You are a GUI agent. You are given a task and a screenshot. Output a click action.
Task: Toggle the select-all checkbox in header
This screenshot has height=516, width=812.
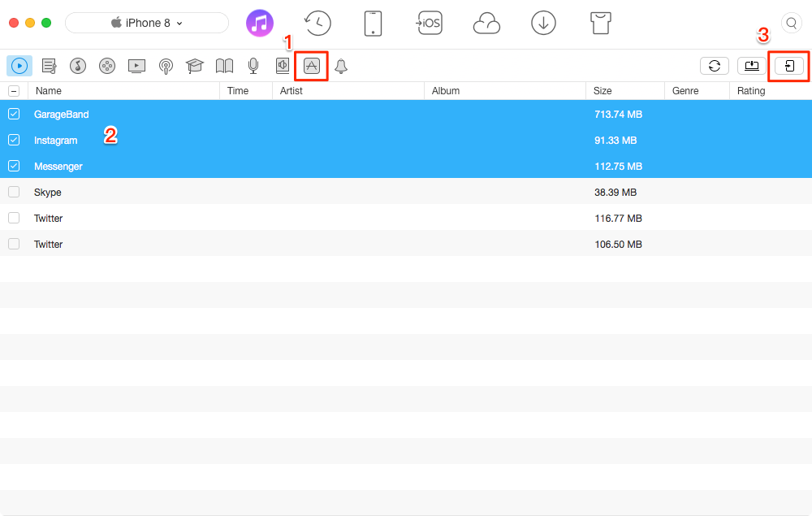(x=14, y=91)
